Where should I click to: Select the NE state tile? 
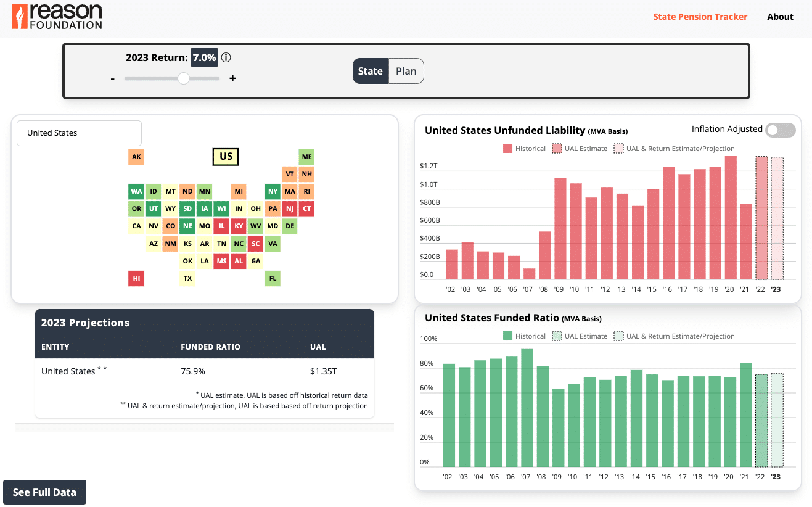coord(187,226)
